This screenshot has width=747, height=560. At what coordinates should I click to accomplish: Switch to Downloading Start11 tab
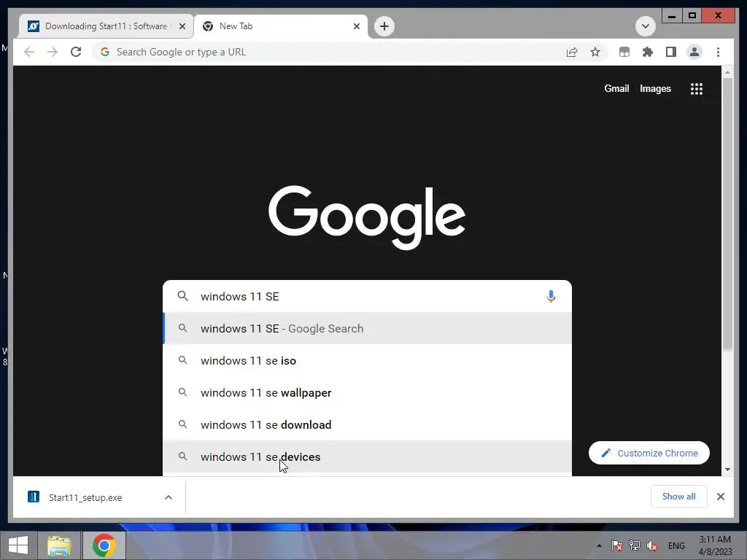[x=106, y=26]
